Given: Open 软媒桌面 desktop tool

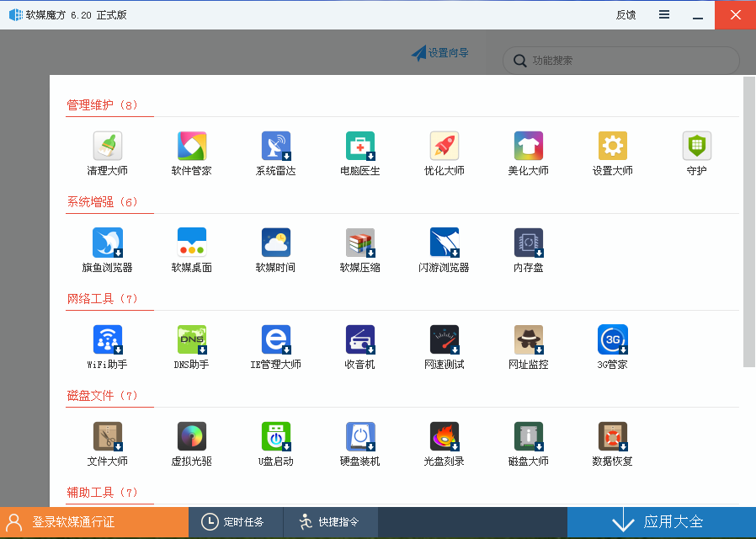Looking at the screenshot, I should coord(192,251).
